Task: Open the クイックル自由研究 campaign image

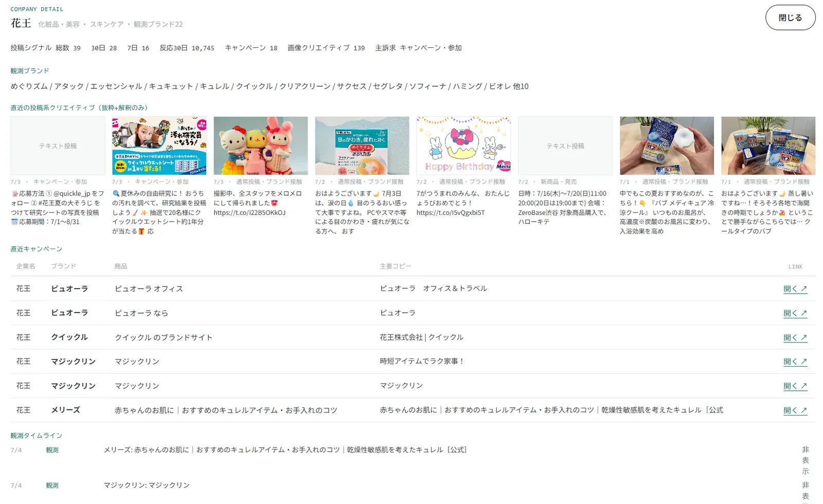Action: (159, 146)
